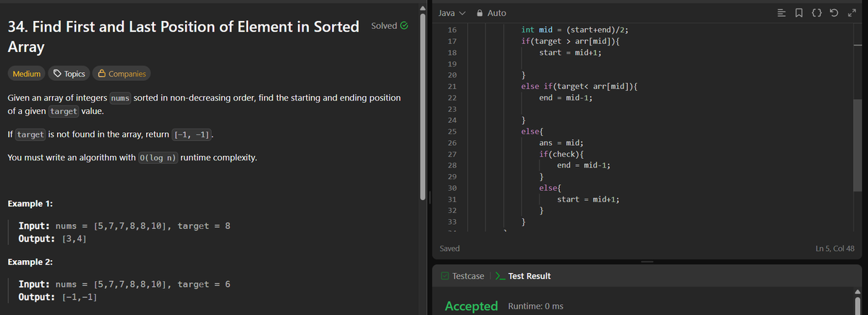
Task: Click the green Solved checkmark icon
Action: (x=404, y=25)
